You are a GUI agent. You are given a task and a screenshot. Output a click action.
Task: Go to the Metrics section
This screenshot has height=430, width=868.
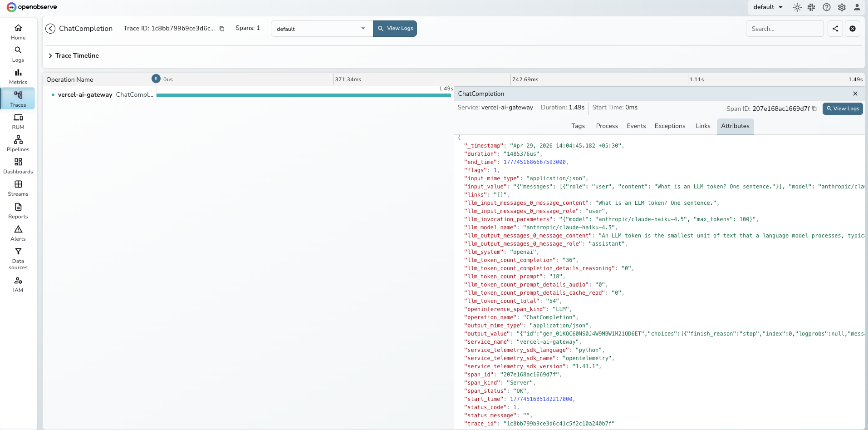tap(18, 77)
